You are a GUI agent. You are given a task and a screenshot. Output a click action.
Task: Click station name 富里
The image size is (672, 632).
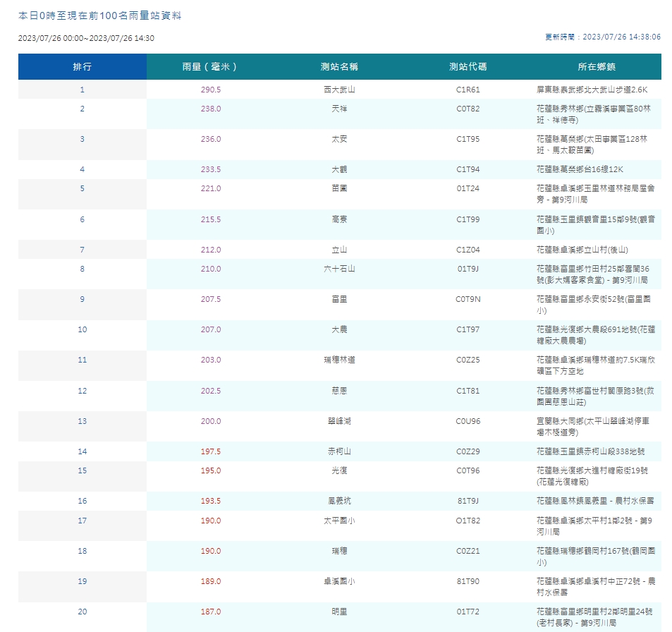tap(339, 299)
